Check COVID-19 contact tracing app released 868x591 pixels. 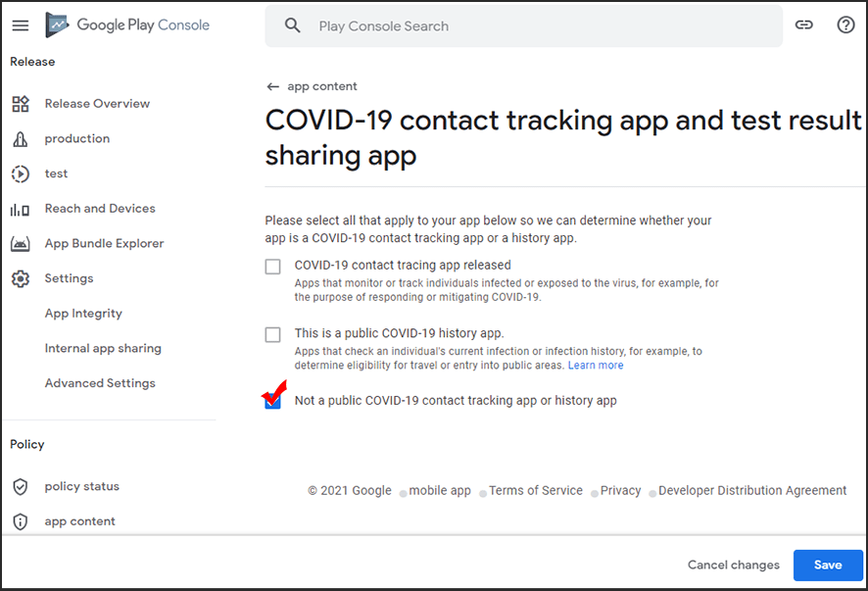pyautogui.click(x=272, y=267)
